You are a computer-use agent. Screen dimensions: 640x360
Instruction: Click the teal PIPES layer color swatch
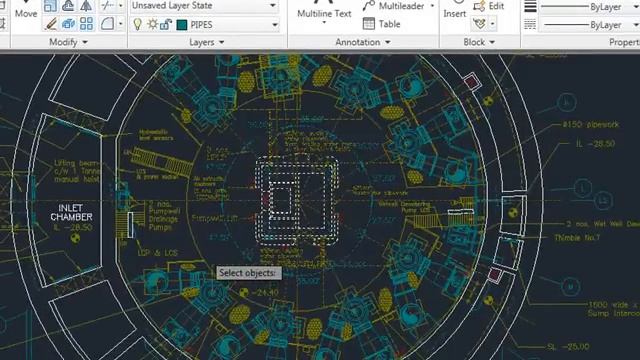tap(182, 25)
